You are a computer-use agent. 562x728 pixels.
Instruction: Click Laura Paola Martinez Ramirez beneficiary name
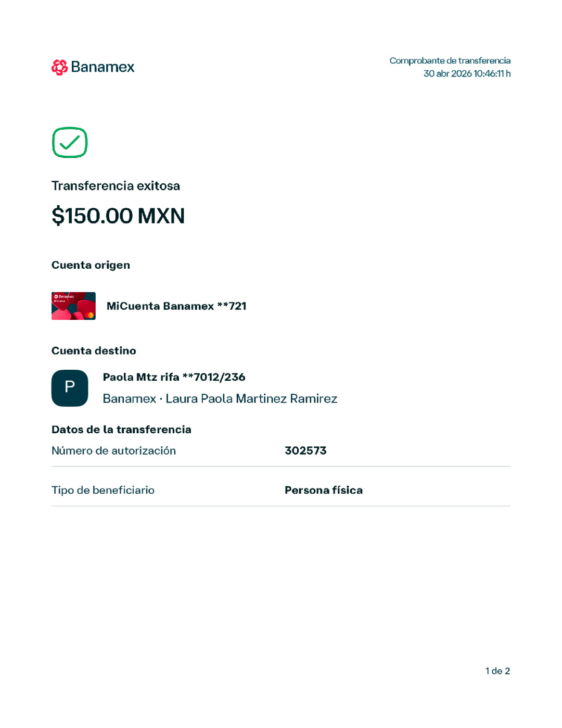coord(251,398)
